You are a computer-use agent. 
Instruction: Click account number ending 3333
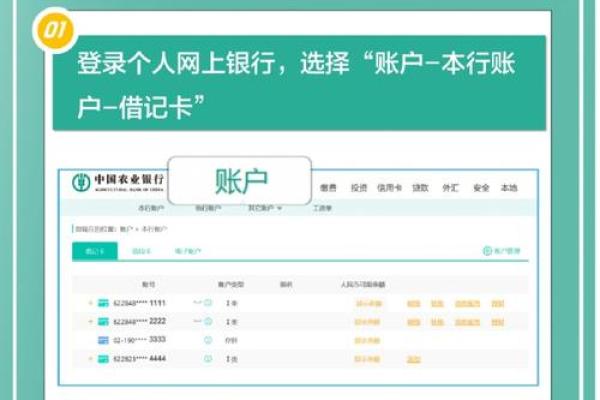pos(139,340)
